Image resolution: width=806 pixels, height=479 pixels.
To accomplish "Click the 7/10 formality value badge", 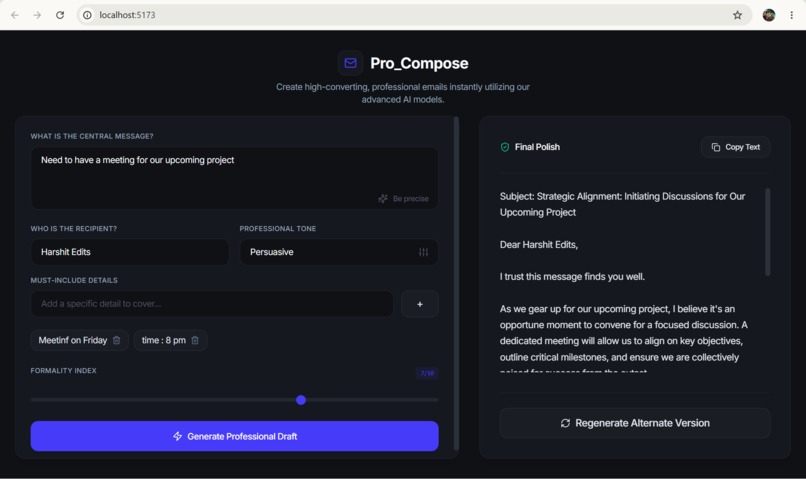I will pos(427,373).
